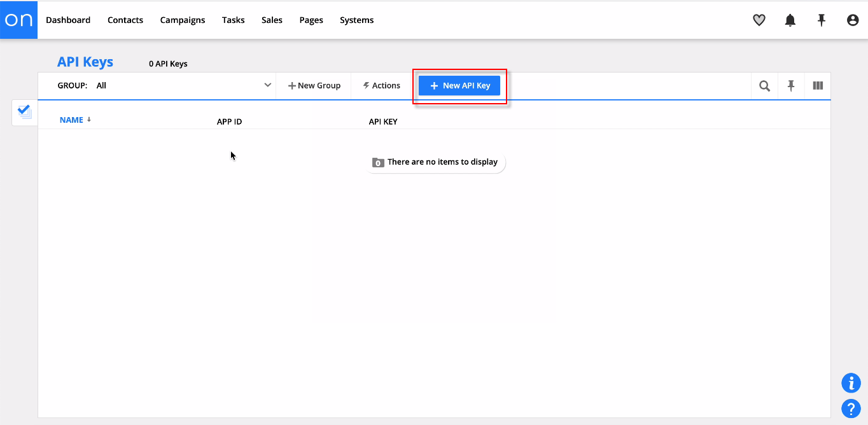Image resolution: width=868 pixels, height=425 pixels.
Task: Open the Ontraport logo home
Action: [19, 20]
